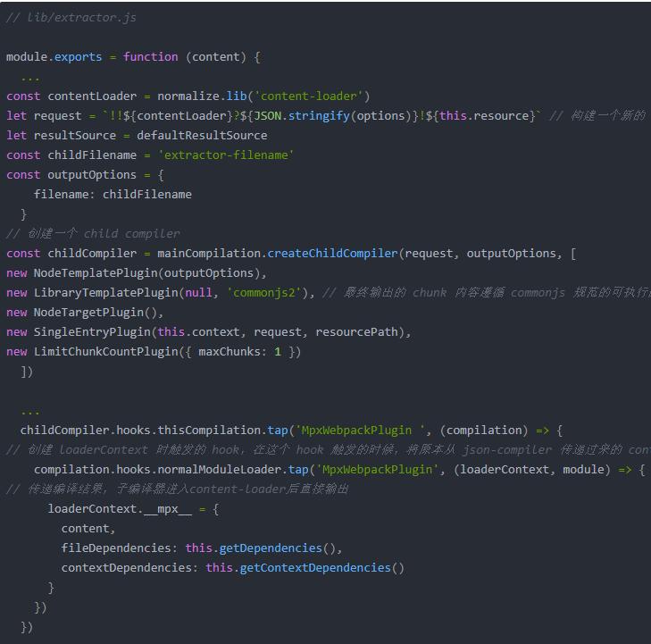Click 'LibraryTemplatePlugin' constructor
651x644 pixels.
coord(106,293)
